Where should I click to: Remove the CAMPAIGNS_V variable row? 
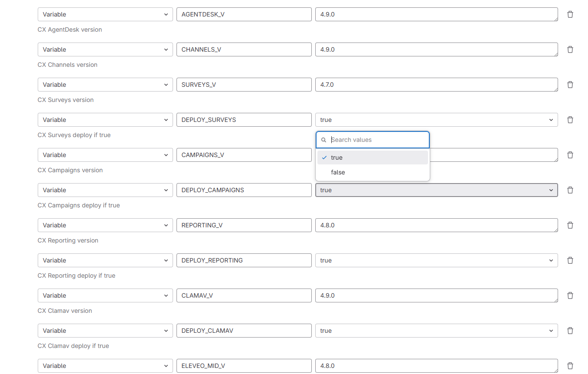[x=570, y=155]
